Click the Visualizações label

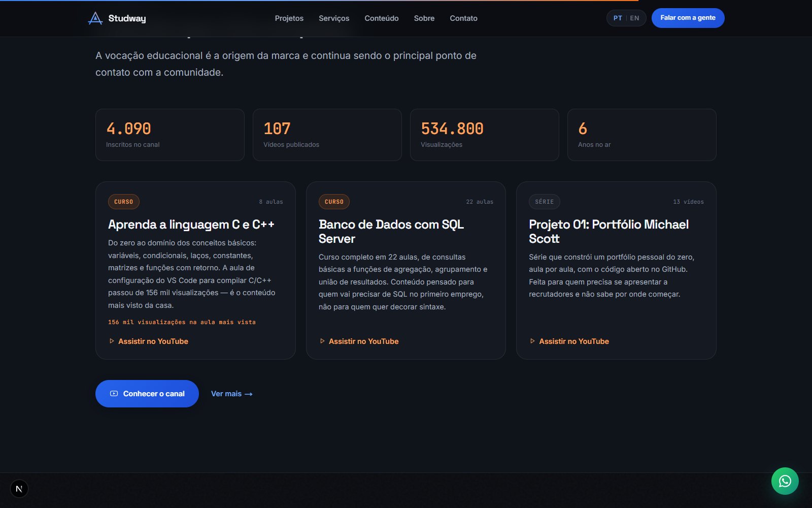pyautogui.click(x=442, y=145)
